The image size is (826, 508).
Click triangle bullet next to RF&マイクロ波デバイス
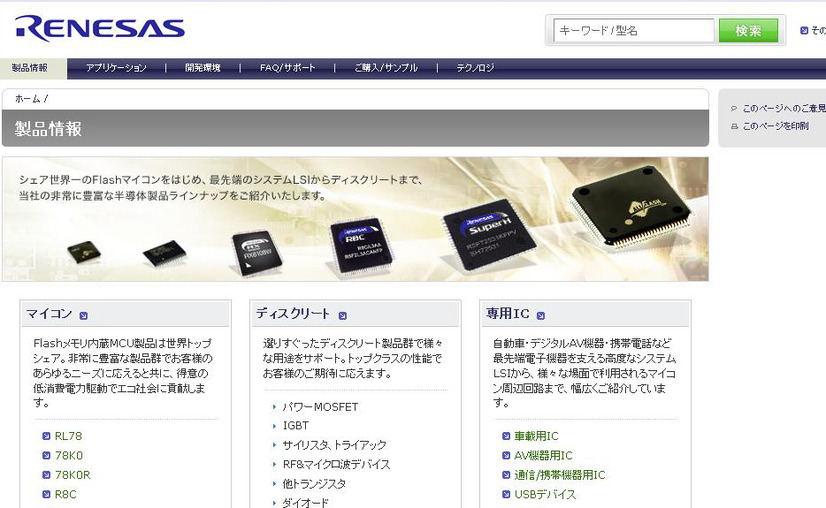click(x=274, y=464)
